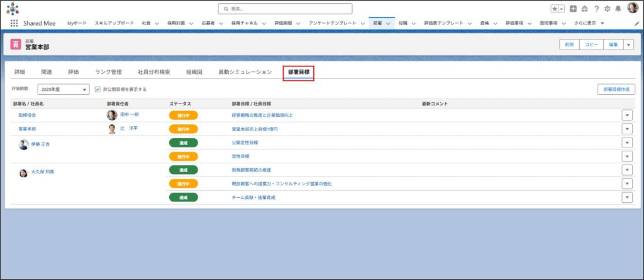644x280 pixels.
Task: Open the help question mark icon
Action: (596, 9)
